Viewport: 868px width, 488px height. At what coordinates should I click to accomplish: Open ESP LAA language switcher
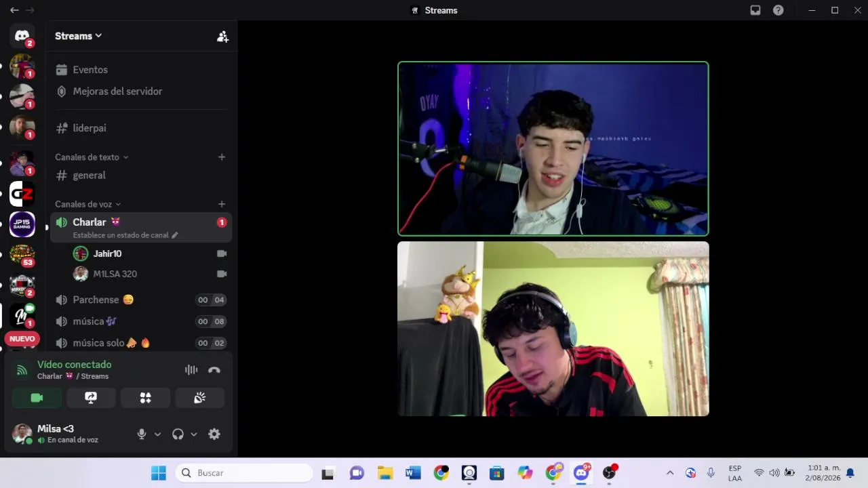(x=735, y=473)
